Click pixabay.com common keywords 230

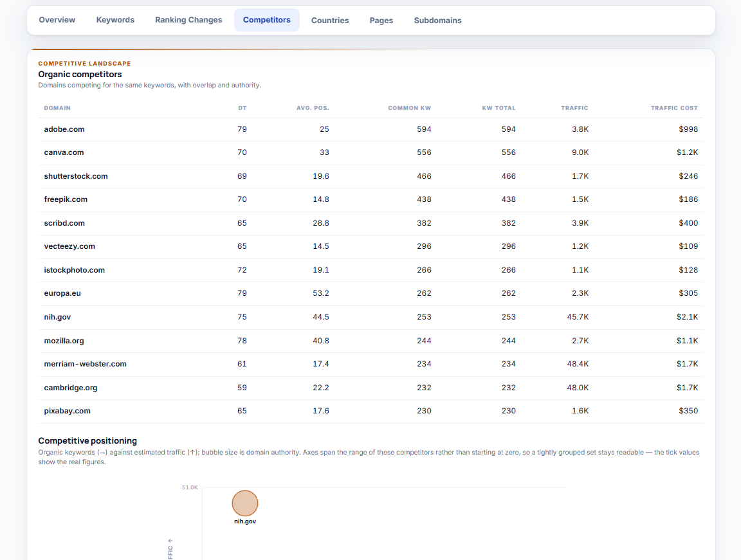[x=424, y=411]
